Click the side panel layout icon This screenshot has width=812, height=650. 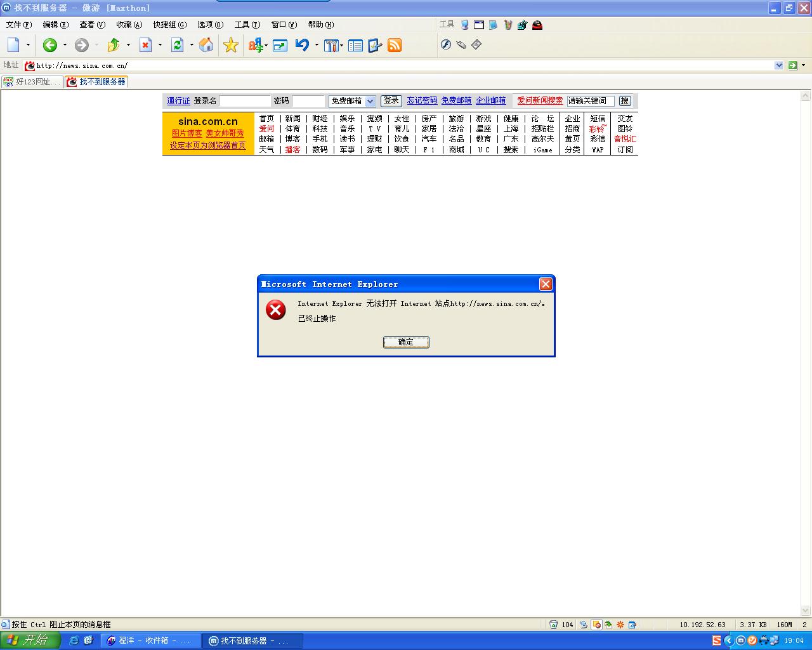(355, 45)
